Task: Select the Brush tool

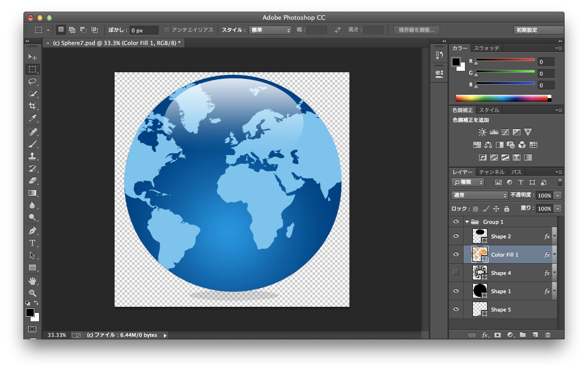Action: [x=32, y=144]
